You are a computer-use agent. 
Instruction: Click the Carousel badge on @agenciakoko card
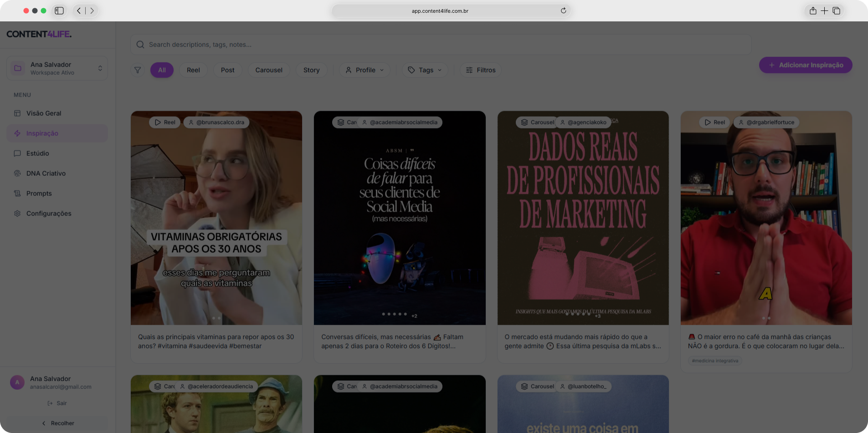coord(537,122)
